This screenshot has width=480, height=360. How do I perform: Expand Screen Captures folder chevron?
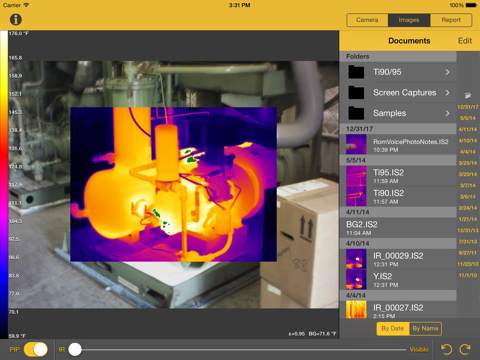click(447, 93)
